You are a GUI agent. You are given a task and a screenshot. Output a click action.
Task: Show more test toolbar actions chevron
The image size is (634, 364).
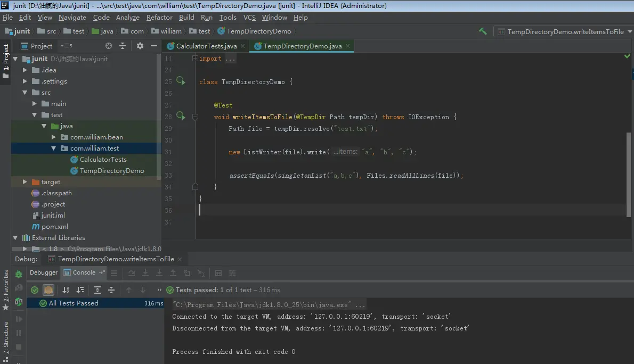click(x=159, y=289)
